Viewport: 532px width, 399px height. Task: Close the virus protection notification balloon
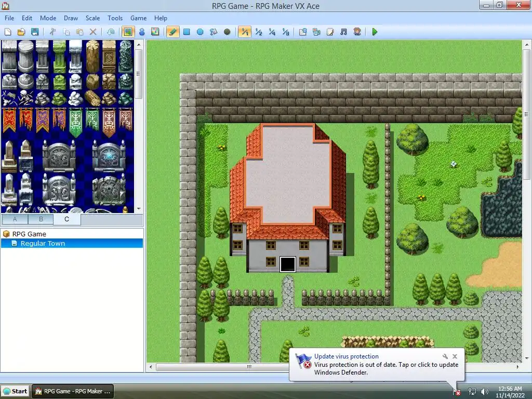(x=455, y=356)
